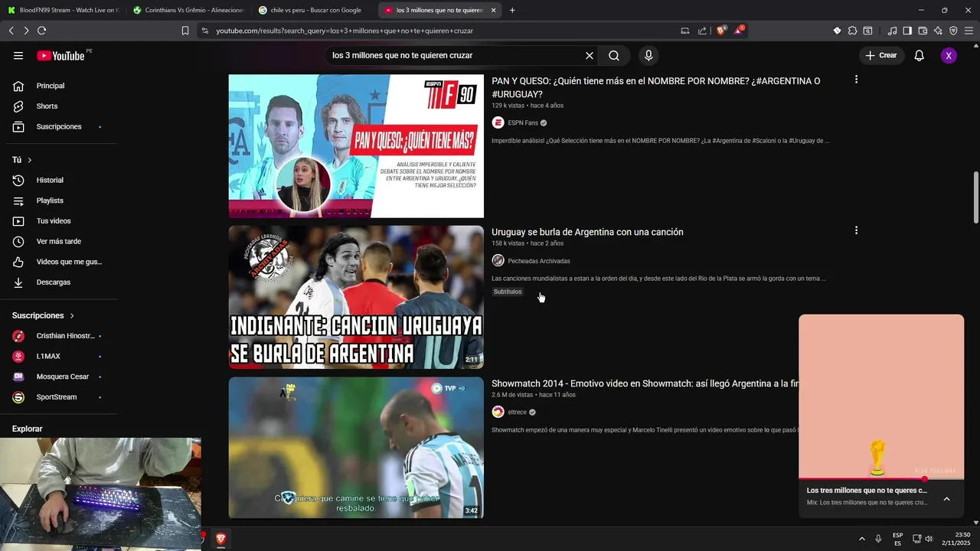The image size is (980, 551).
Task: Open the browser extensions puzzle icon
Action: point(852,31)
